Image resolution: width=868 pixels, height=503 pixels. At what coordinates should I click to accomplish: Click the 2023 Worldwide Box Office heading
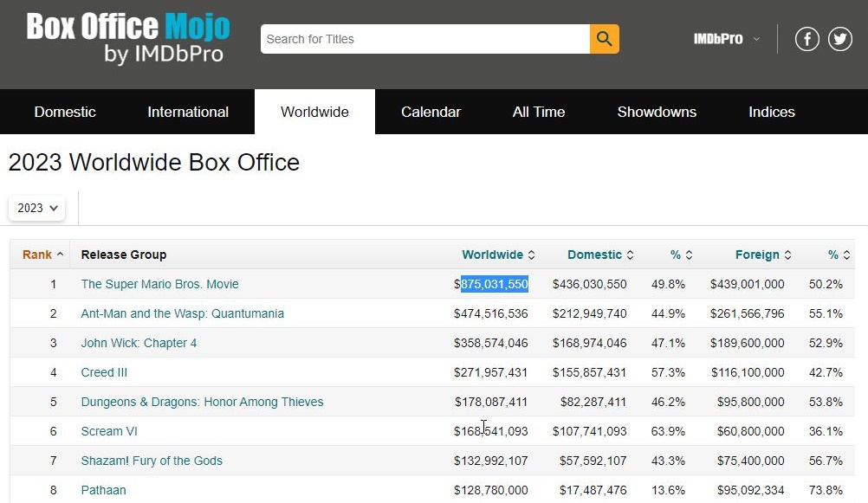[x=154, y=163]
